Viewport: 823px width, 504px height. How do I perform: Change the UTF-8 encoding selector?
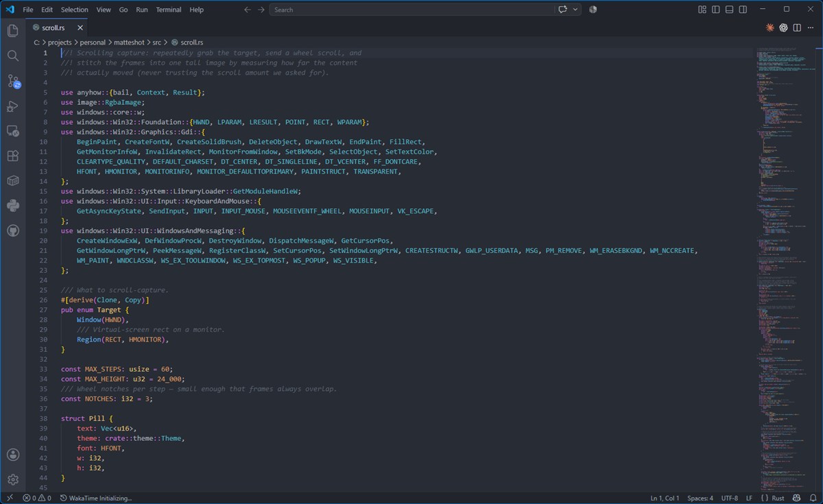coord(730,498)
